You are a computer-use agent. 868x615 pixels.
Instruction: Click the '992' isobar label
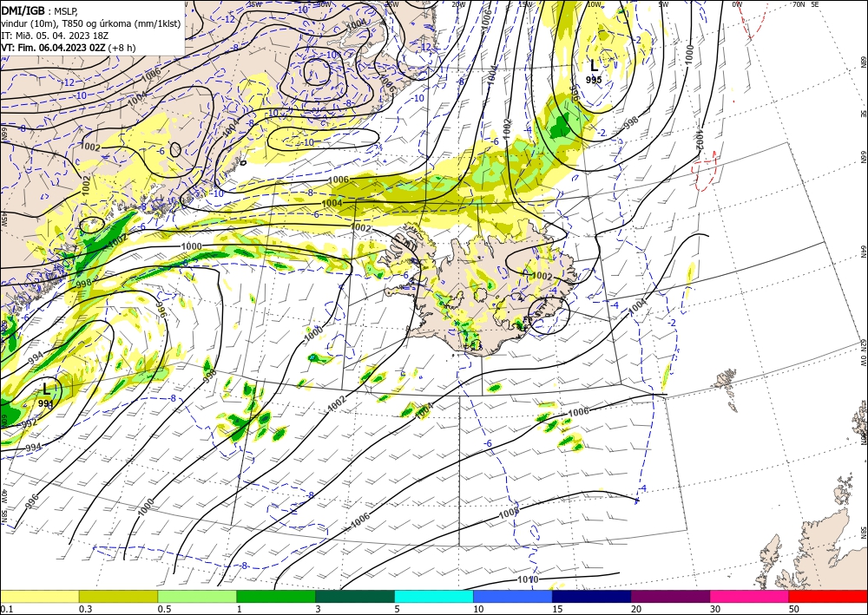pyautogui.click(x=30, y=424)
